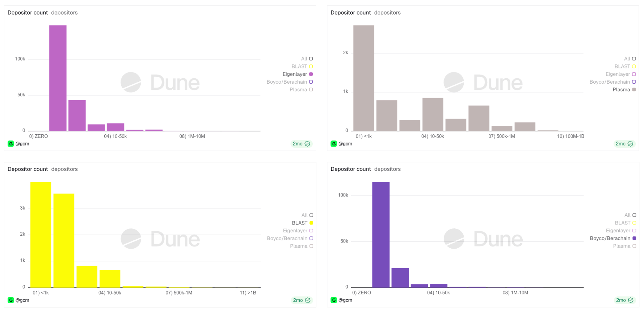Show Eigenlayer series in the Boyco/Berachain chart legend
Viewport: 644px width, 312px height.
click(634, 231)
